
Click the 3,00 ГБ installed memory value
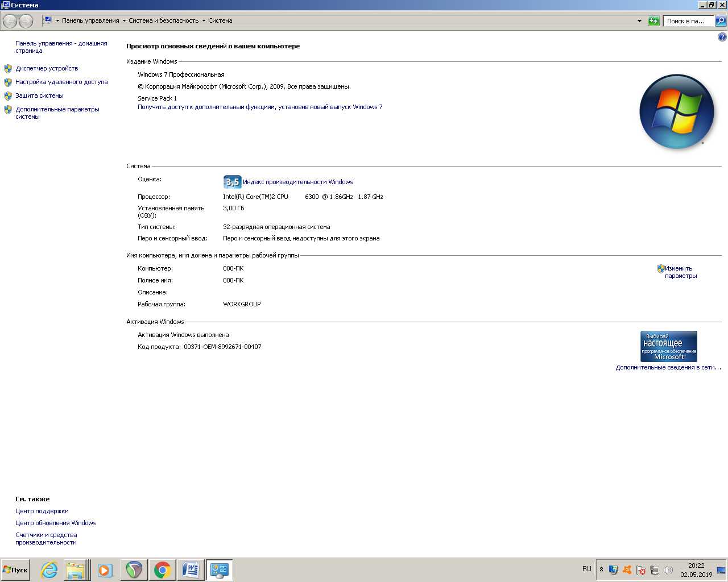234,209
